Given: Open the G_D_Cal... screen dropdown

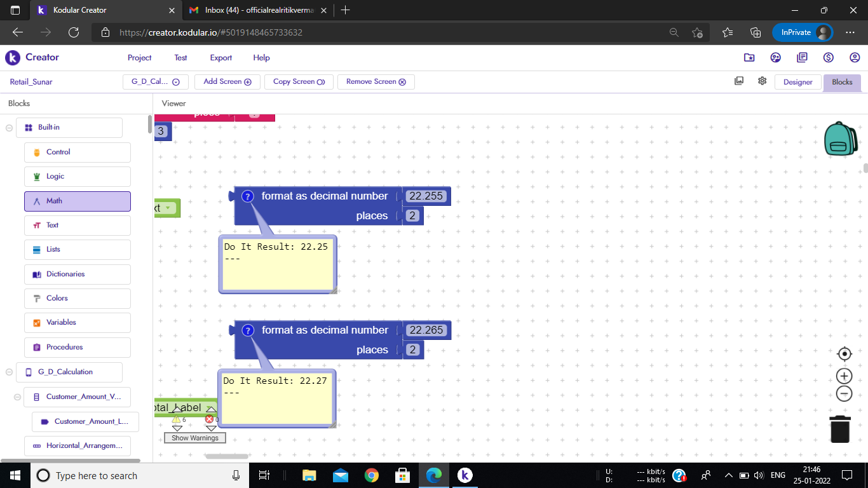Looking at the screenshot, I should click(155, 81).
